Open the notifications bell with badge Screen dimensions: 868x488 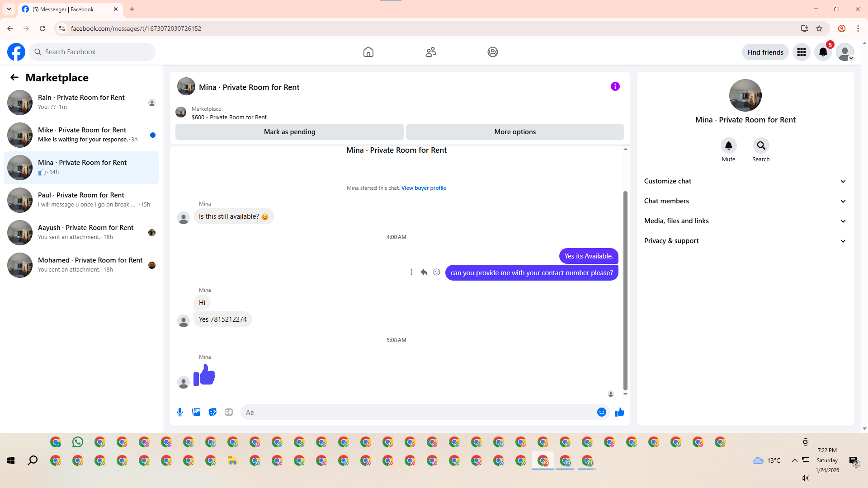point(823,52)
